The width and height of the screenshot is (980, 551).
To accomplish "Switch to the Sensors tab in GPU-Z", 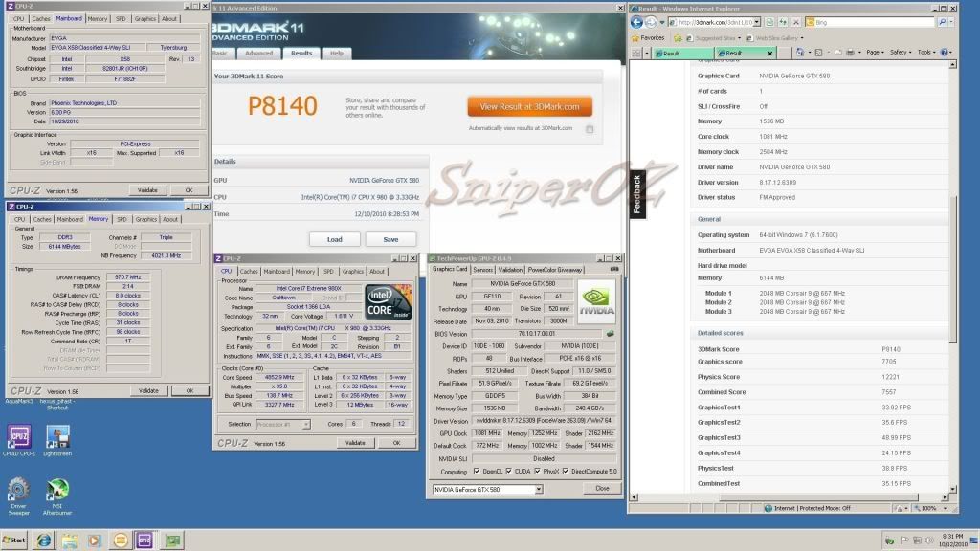I will [483, 270].
